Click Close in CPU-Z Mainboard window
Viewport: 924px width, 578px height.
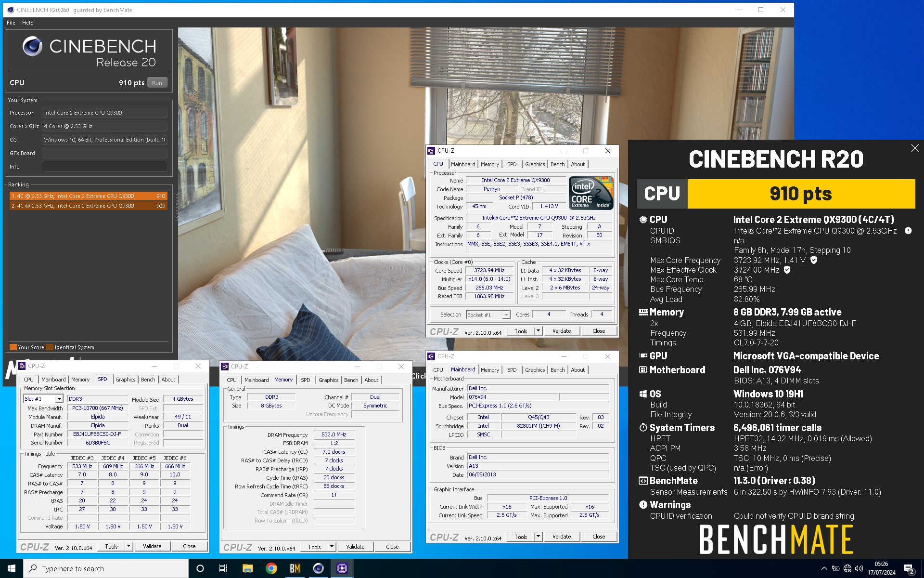[x=599, y=537]
